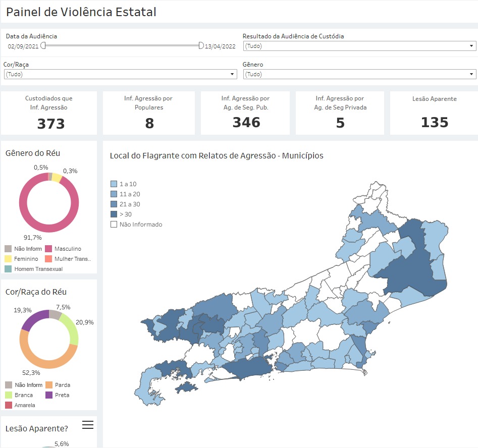This screenshot has width=478, height=448.
Task: Toggle the 'Não Informado' map legend box
Action: 114,225
